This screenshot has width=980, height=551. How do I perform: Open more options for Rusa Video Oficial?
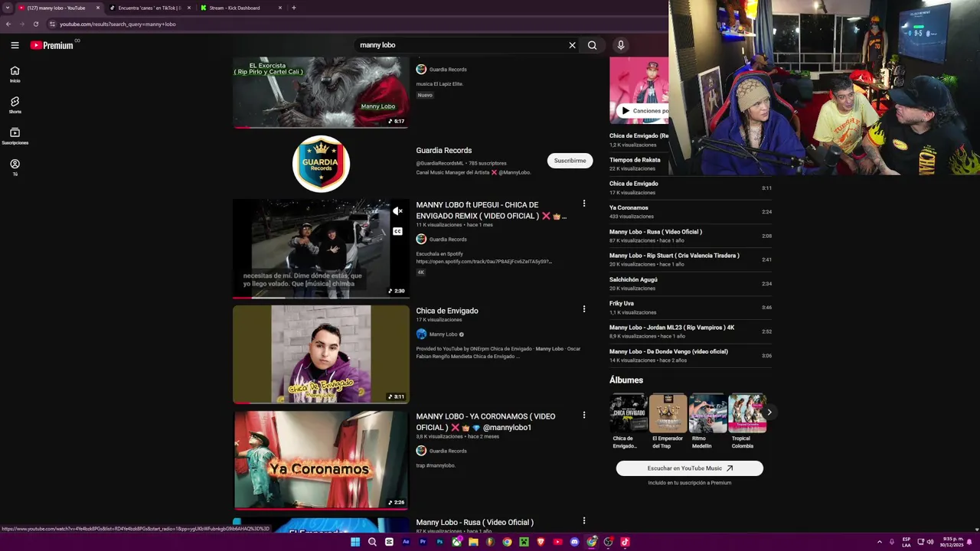pyautogui.click(x=584, y=520)
